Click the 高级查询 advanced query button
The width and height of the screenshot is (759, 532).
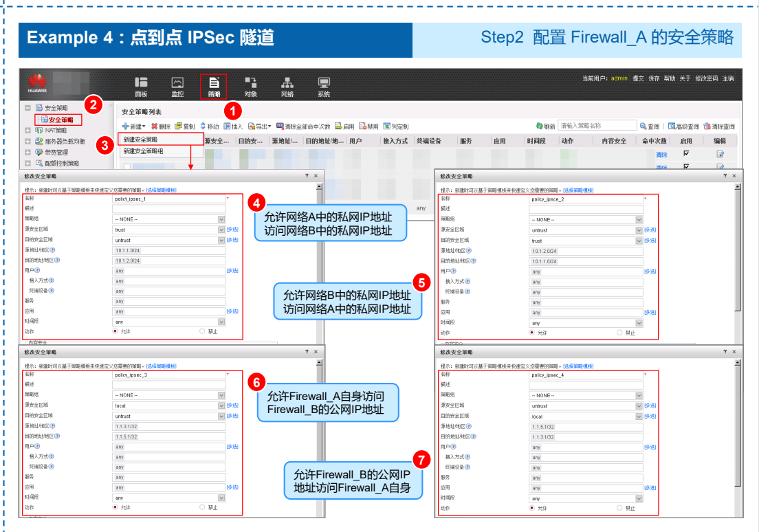683,126
